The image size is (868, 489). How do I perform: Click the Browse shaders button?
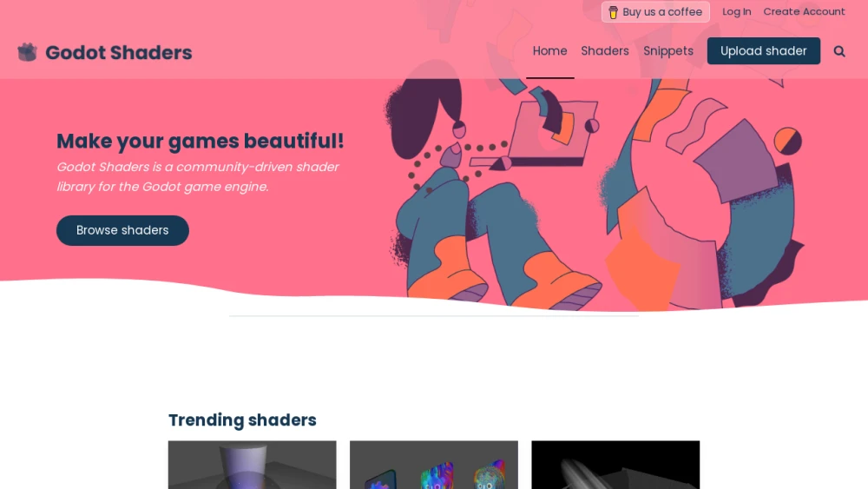point(122,230)
